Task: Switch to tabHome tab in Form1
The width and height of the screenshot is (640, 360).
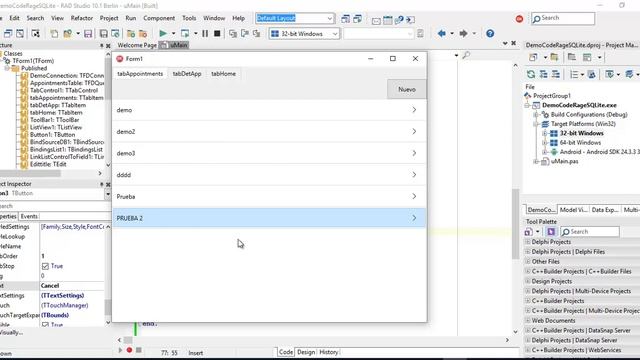Action: click(223, 74)
